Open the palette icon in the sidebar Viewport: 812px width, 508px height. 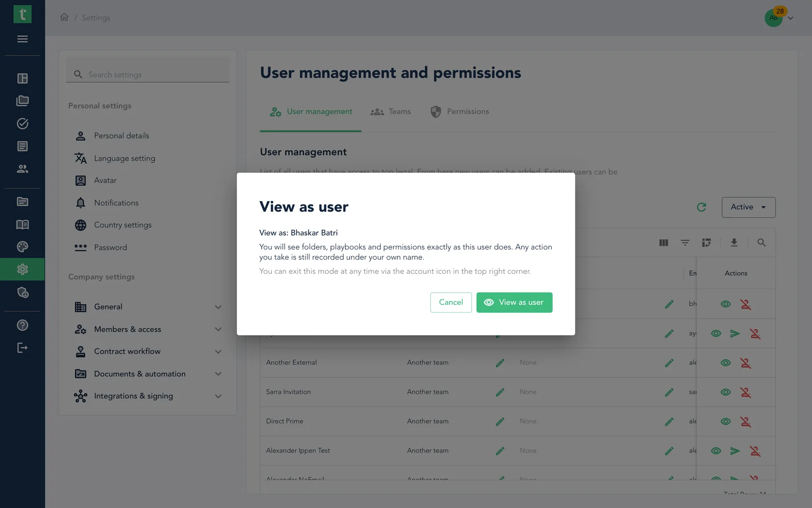click(22, 247)
